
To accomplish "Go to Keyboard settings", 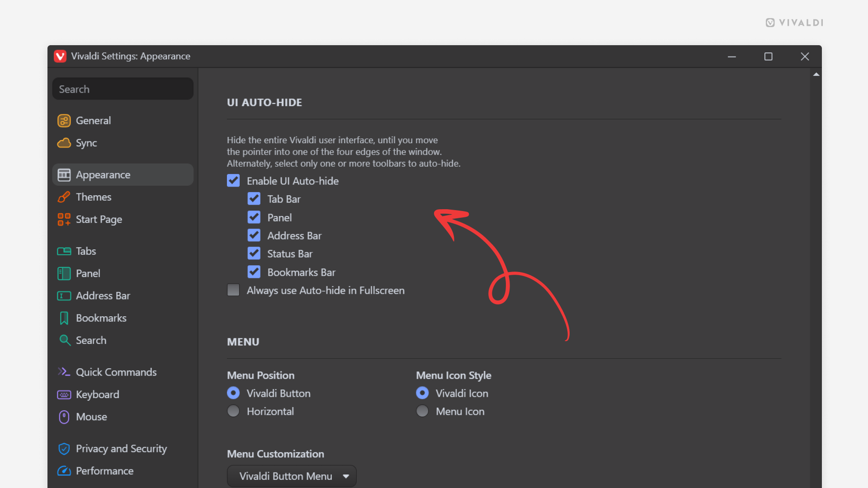I will (123, 394).
